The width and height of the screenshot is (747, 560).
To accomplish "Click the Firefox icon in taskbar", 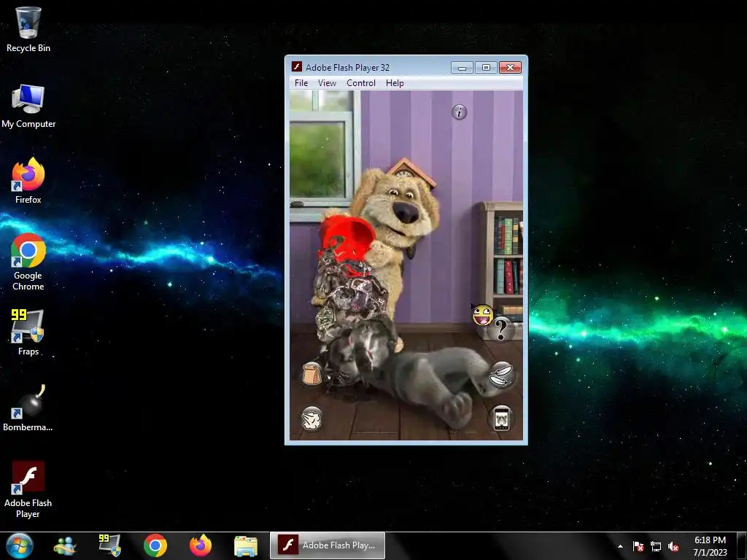I will 201,545.
